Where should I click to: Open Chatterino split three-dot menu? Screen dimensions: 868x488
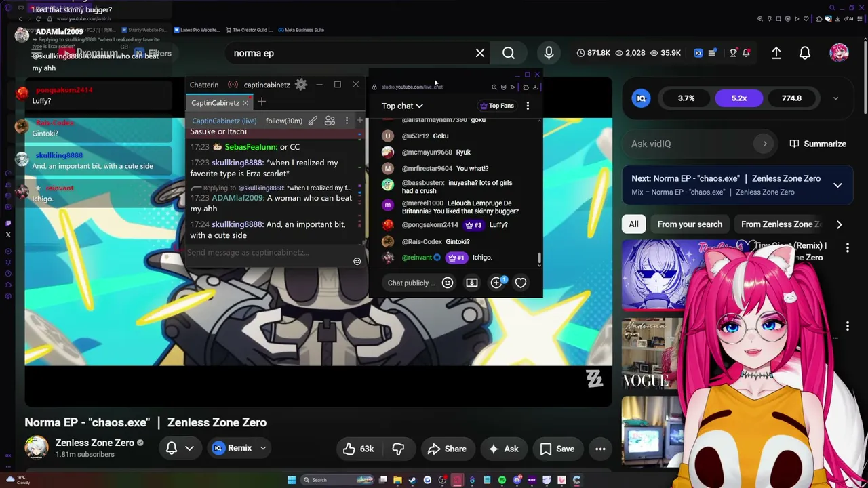[347, 121]
